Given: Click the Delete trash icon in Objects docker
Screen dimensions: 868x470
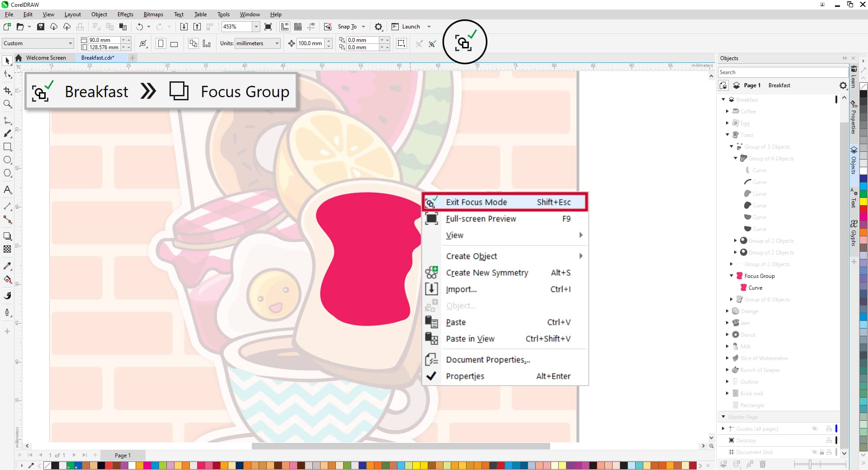Looking at the screenshot, I should (x=763, y=464).
